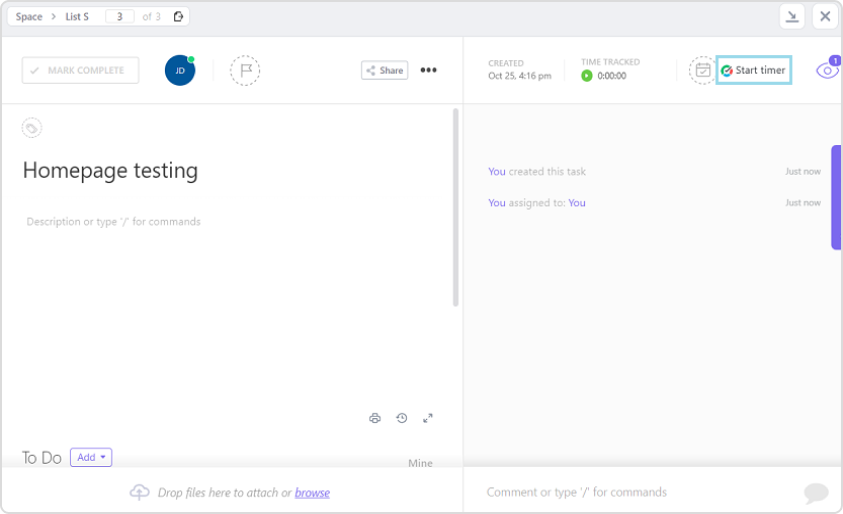This screenshot has width=843, height=514.
Task: Click the browse link to attach files
Action: pos(312,492)
